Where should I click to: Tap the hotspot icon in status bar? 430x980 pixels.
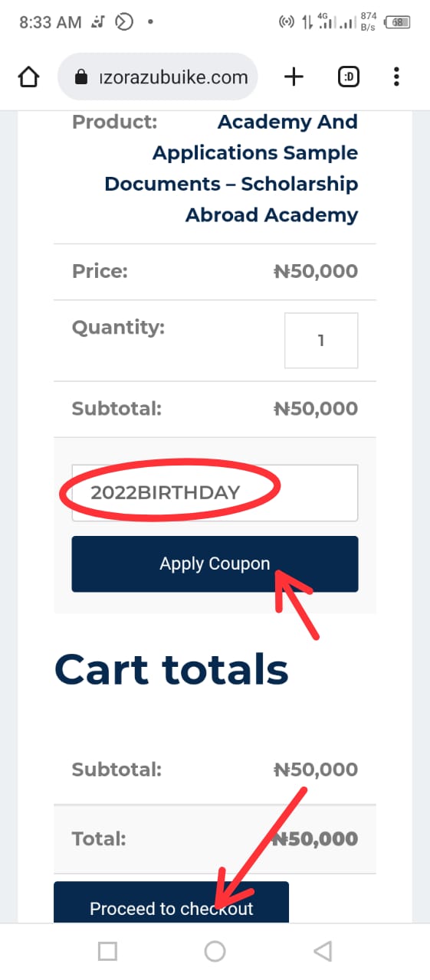[x=286, y=22]
